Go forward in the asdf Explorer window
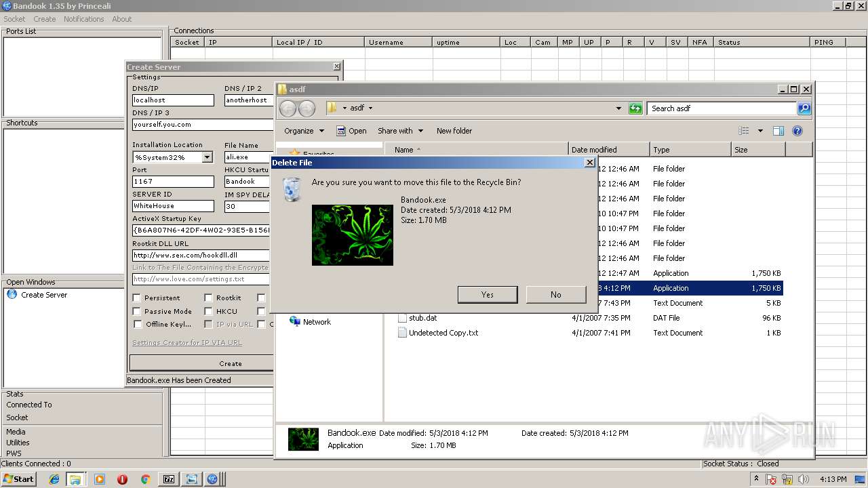 click(307, 108)
